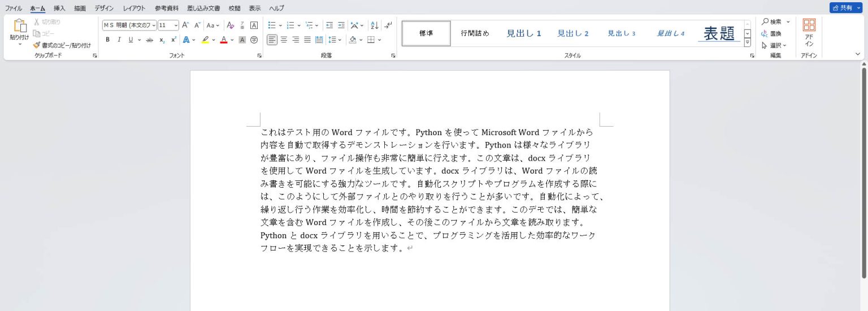The width and height of the screenshot is (868, 311).
Task: Toggle italic formatting
Action: pos(119,40)
